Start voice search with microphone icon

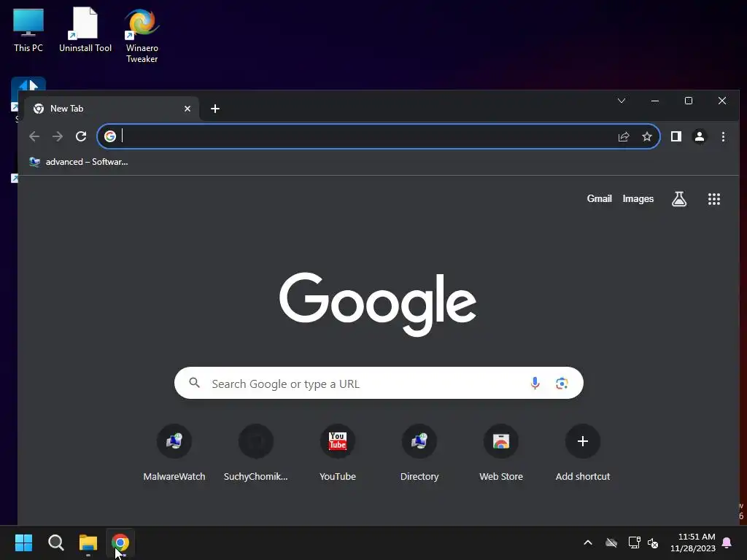[x=535, y=384]
